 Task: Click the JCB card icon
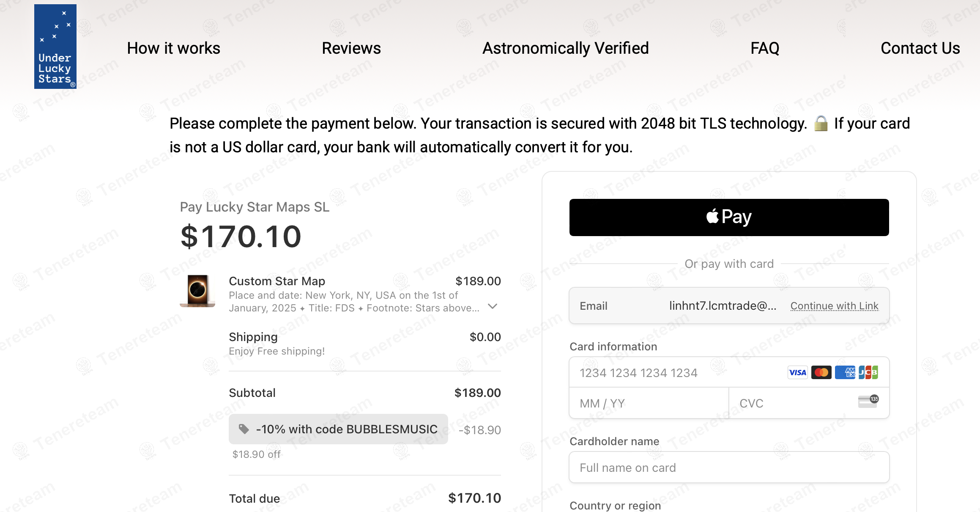(868, 372)
